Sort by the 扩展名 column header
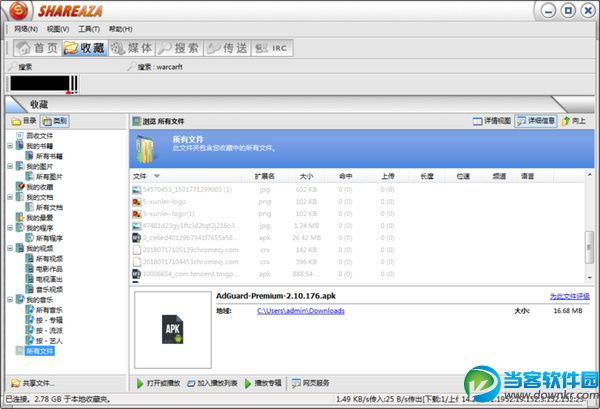 (x=264, y=176)
